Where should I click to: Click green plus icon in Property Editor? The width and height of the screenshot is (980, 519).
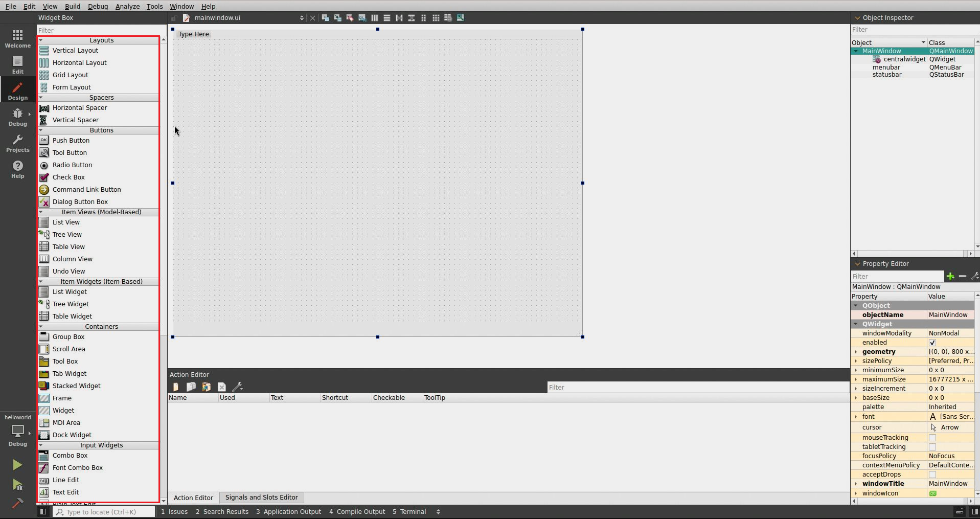pos(950,276)
